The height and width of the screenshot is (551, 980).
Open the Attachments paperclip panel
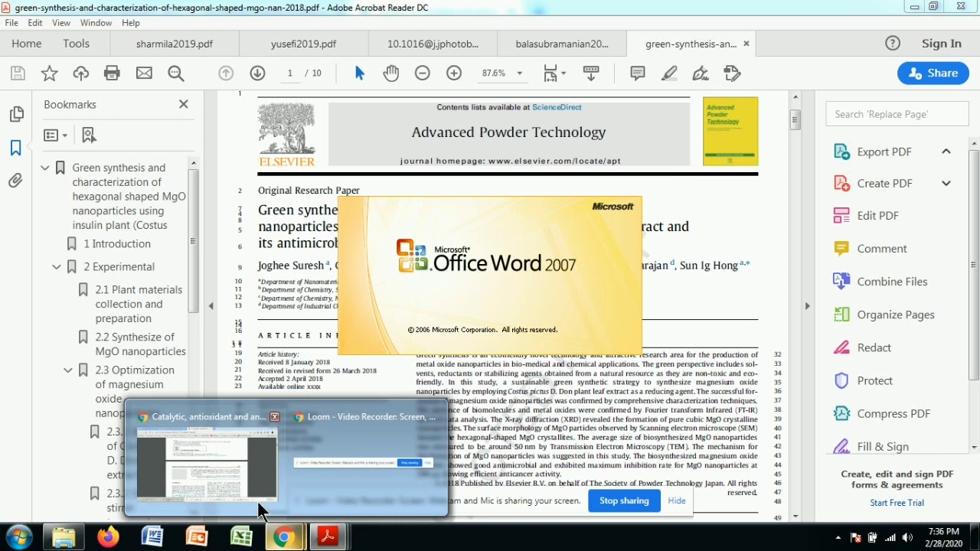[16, 181]
